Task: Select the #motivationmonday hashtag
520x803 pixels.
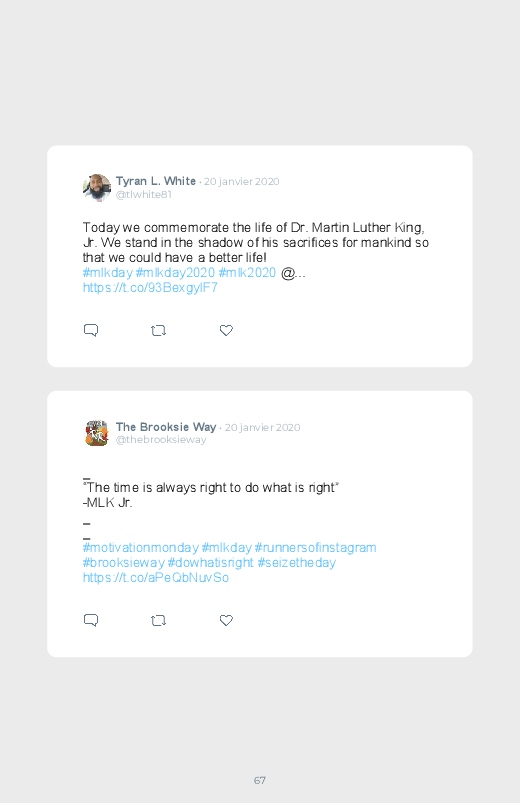Action: point(140,547)
